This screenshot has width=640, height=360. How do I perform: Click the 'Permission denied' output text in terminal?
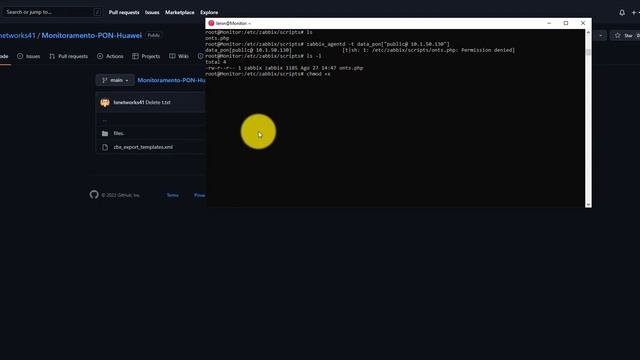click(488, 50)
